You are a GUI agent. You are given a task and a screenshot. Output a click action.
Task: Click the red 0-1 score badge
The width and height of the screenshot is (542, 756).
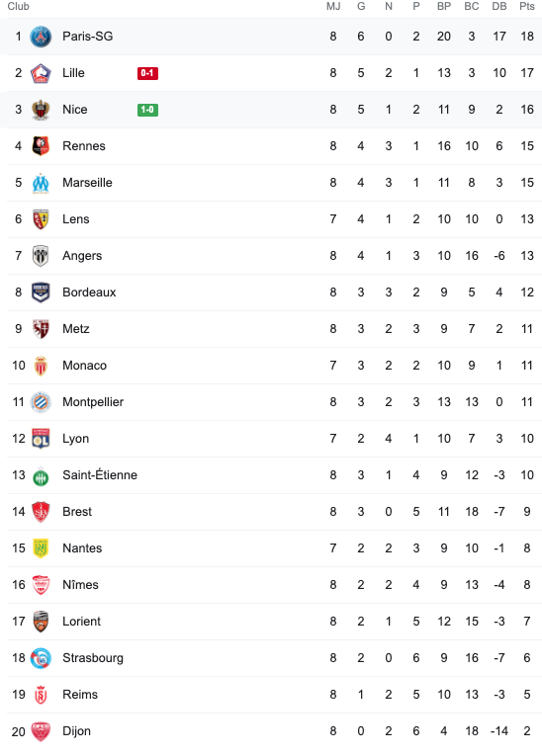147,73
